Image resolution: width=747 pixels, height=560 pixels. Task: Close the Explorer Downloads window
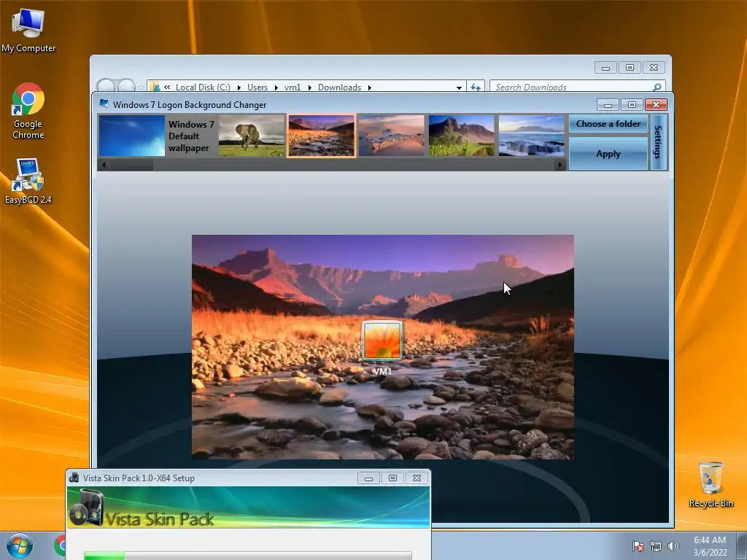(x=654, y=68)
